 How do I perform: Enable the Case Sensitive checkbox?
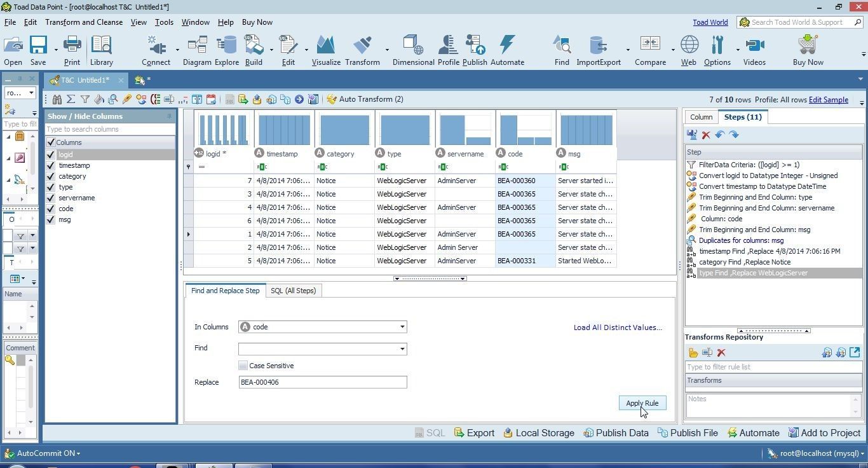[x=243, y=366]
